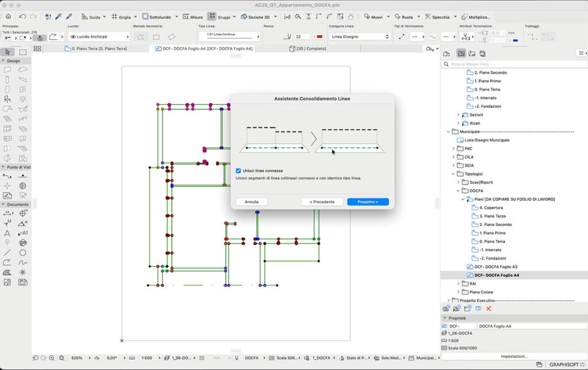Click the Annulla button
This screenshot has height=370, width=588.
[252, 202]
